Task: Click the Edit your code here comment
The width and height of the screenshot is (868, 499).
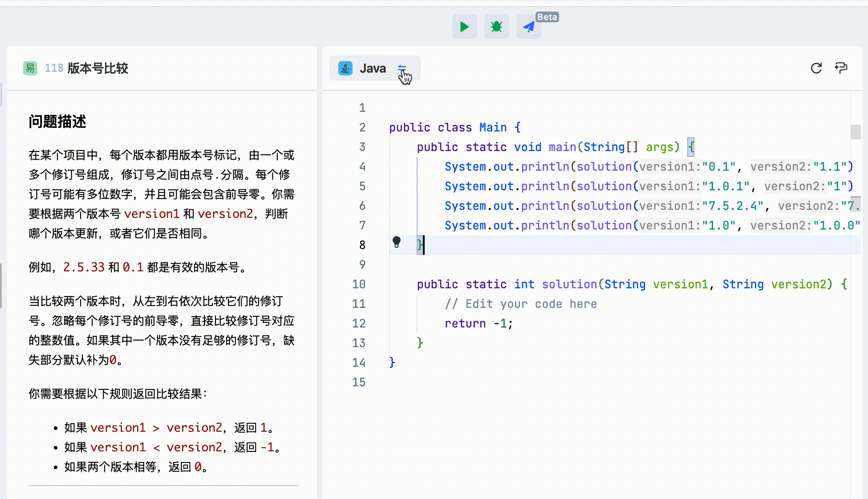Action: click(521, 304)
